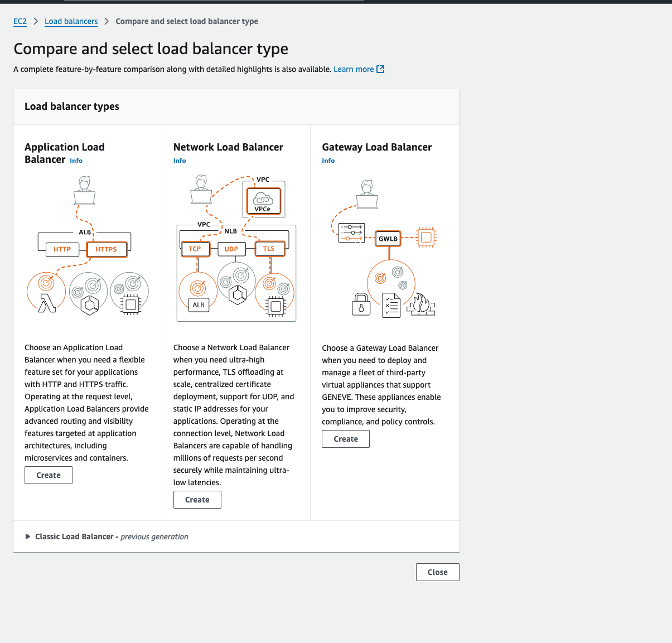
Task: Click the Network Load Balancer title
Action: click(228, 147)
